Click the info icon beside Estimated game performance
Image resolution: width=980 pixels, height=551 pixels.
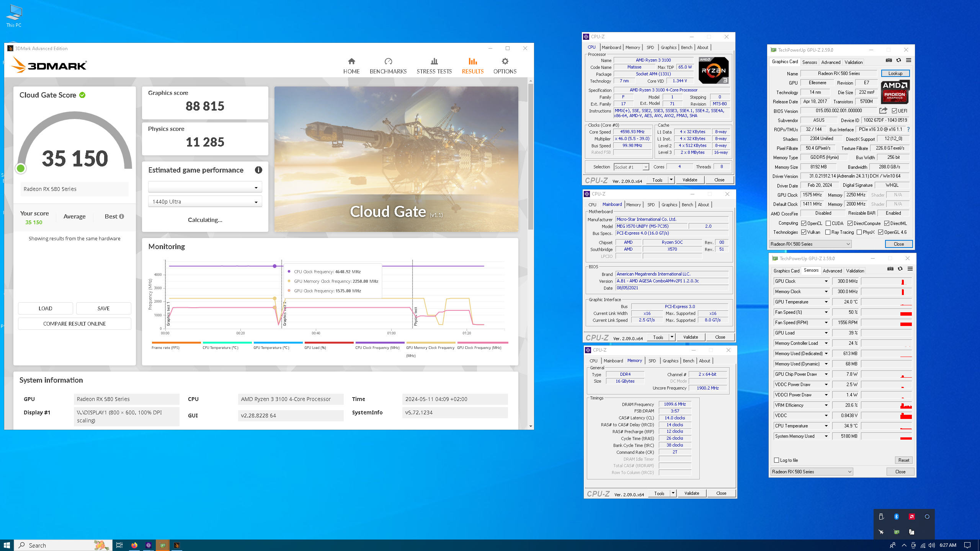tap(258, 170)
